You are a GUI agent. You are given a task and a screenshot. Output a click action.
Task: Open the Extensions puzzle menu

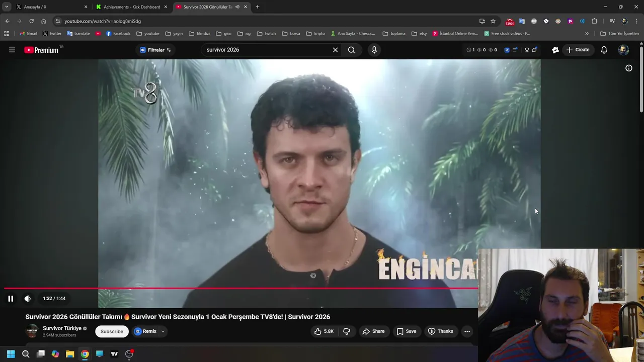[x=595, y=21]
